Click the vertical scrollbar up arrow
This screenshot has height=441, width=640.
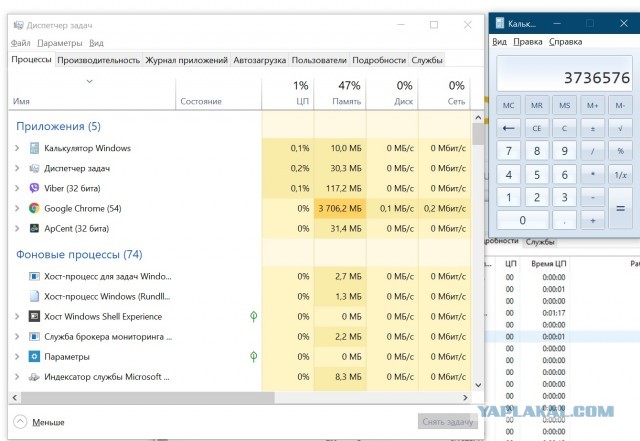478,118
